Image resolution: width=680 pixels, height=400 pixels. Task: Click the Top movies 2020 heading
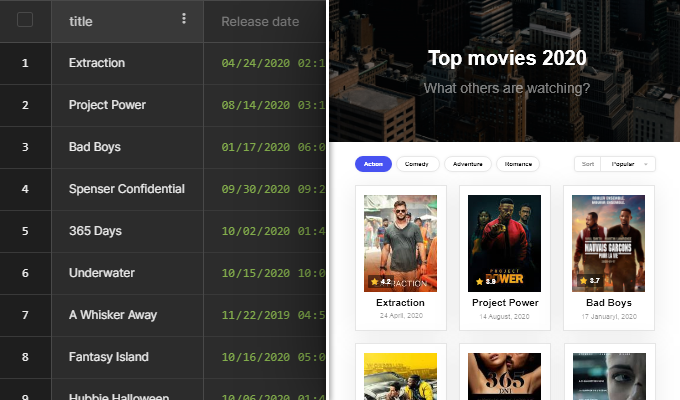point(507,58)
